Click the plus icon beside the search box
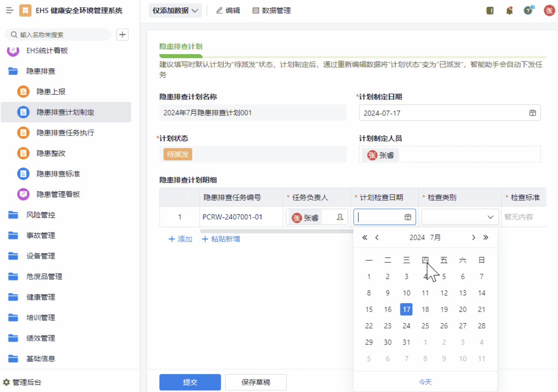Screen dimensions: 558x392 [123, 35]
